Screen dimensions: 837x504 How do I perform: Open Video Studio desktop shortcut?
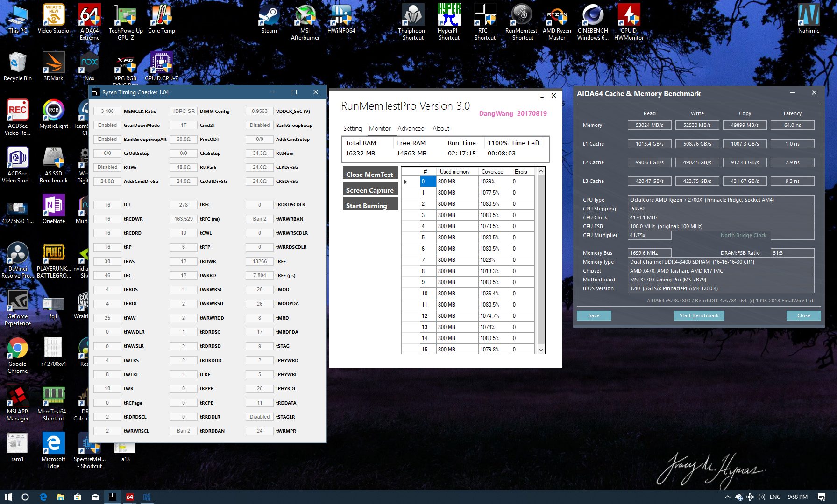tap(53, 19)
